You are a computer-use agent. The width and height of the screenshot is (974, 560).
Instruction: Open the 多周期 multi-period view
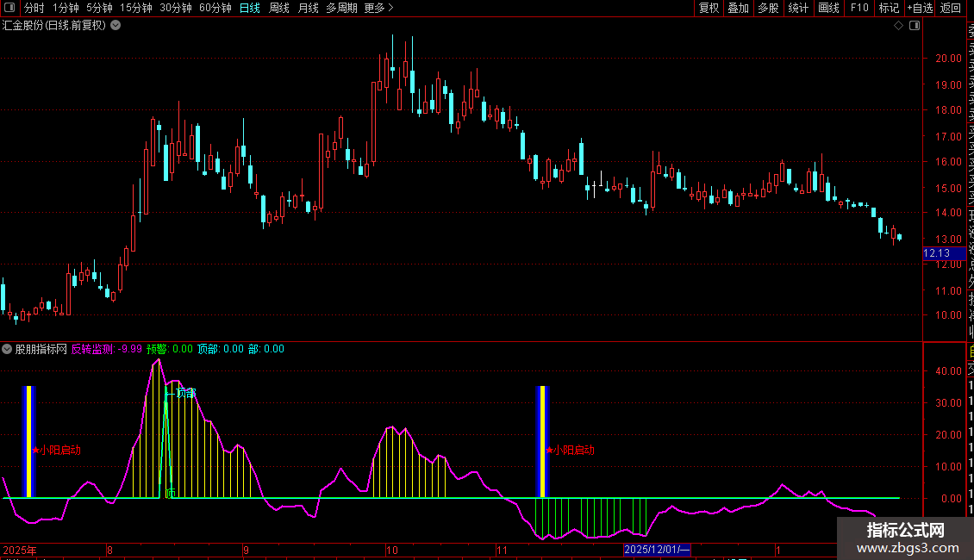(341, 9)
